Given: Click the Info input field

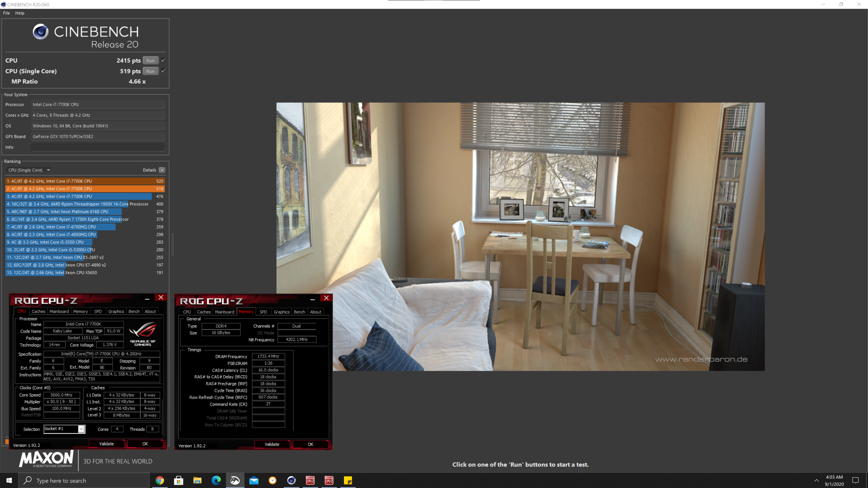Looking at the screenshot, I should point(98,147).
